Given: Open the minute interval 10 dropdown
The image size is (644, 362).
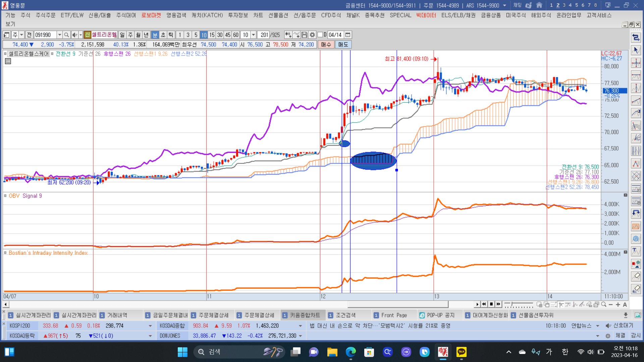Looking at the screenshot, I should (254, 35).
